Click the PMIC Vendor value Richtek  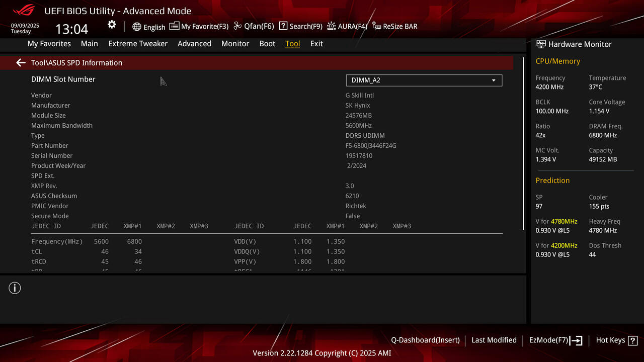pos(356,206)
